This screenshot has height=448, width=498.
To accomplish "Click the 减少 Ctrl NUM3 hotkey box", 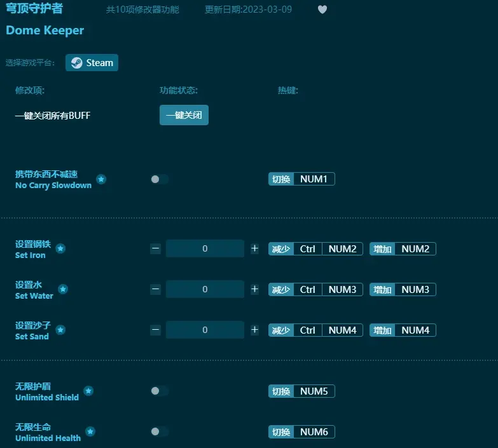I will point(315,289).
